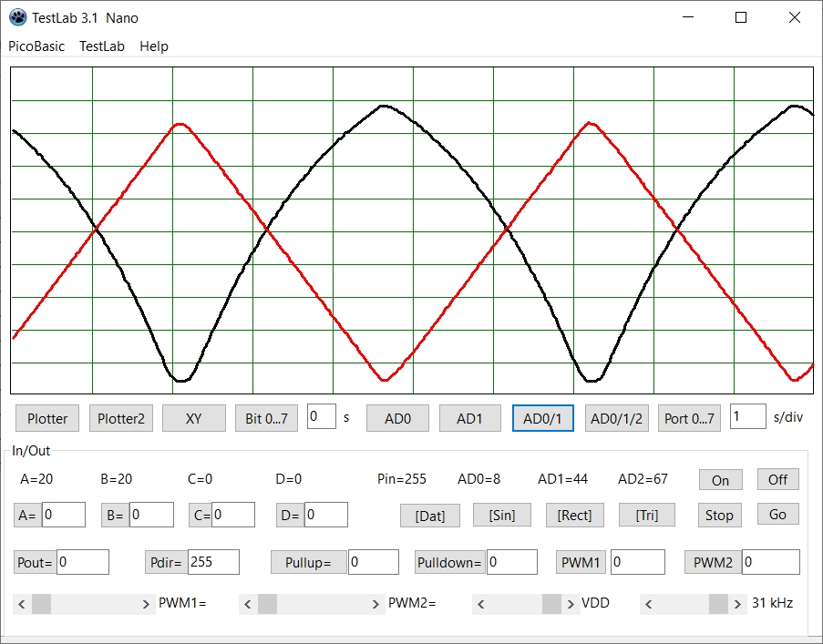Click the TestLab app icon in title bar

coord(16,17)
